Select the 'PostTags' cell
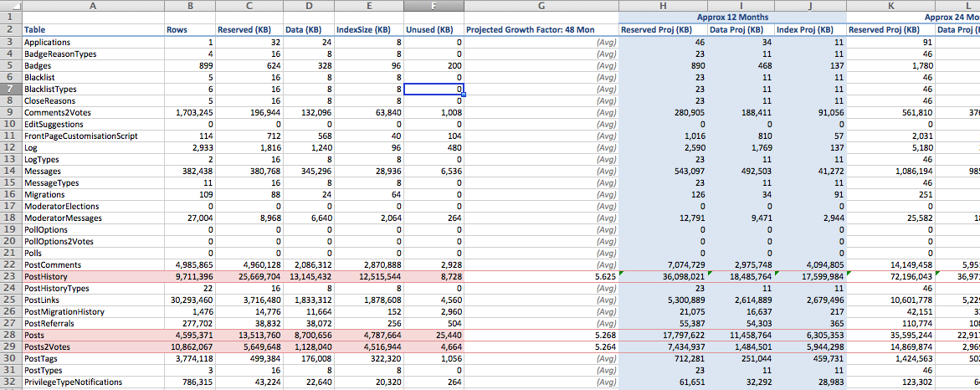This screenshot has width=980, height=390. (x=93, y=358)
